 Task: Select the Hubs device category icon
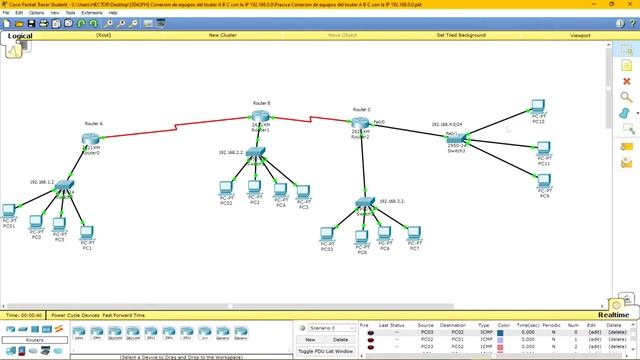(x=35, y=329)
